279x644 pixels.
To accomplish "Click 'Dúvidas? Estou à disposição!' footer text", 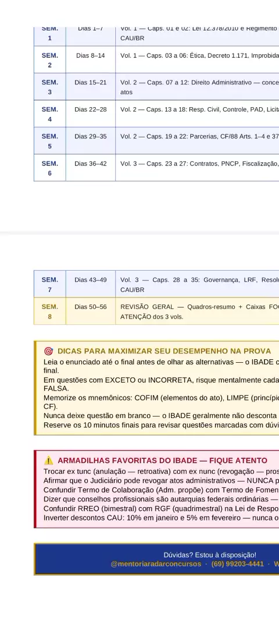I will (x=210, y=555).
